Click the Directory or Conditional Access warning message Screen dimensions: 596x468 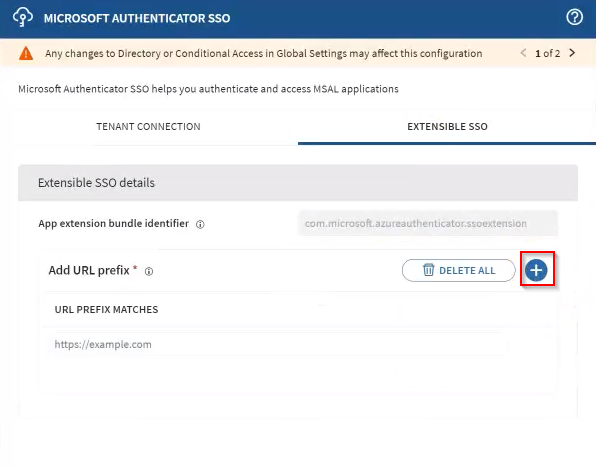click(x=263, y=54)
